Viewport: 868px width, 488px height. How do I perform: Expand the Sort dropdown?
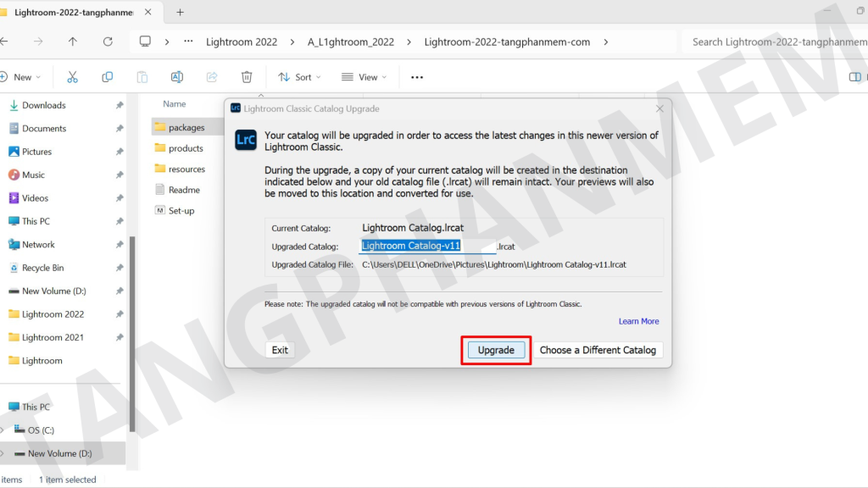pyautogui.click(x=299, y=77)
